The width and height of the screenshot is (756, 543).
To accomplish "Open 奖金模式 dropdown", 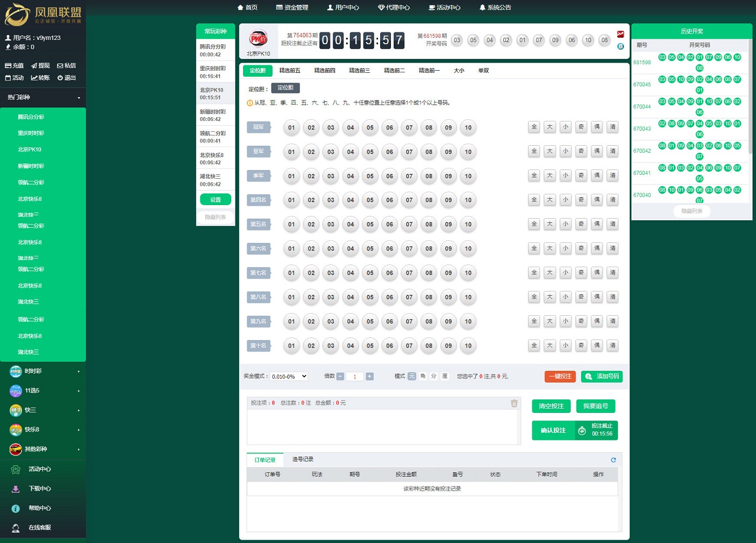I will click(x=289, y=377).
